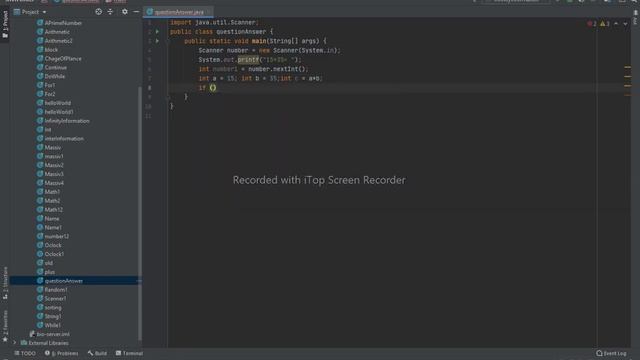Open the Name1 class

pyautogui.click(x=49, y=227)
